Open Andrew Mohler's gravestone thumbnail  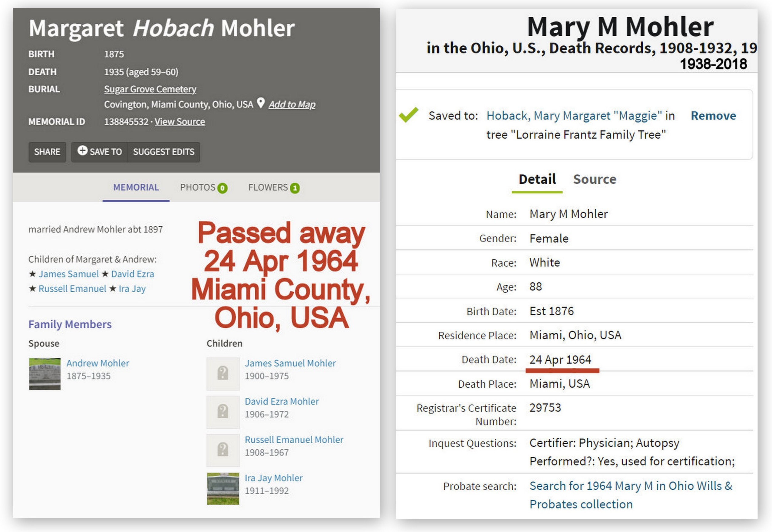pos(45,374)
